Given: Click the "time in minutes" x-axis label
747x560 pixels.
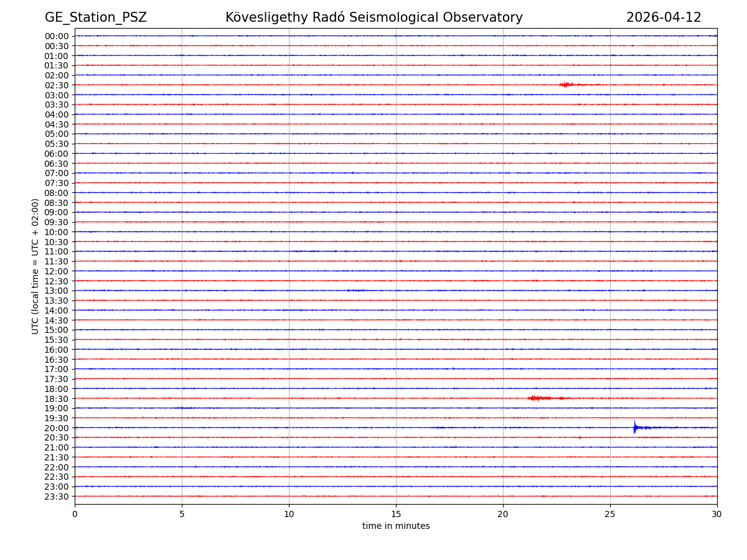Looking at the screenshot, I should (x=396, y=526).
